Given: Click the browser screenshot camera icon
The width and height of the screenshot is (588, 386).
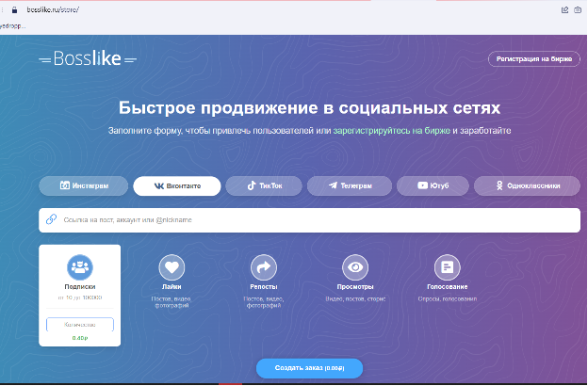Looking at the screenshot, I should pos(578,9).
